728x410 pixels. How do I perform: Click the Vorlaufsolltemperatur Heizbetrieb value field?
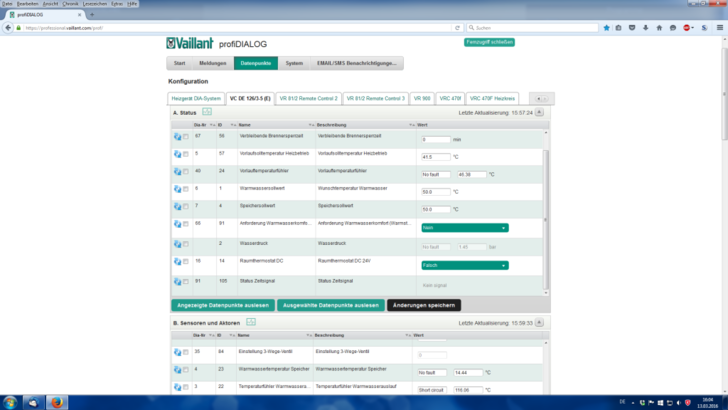[435, 157]
